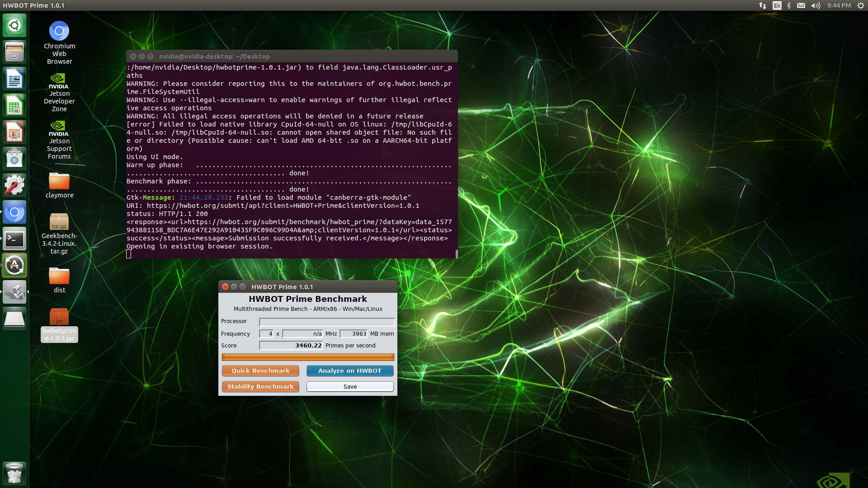868x488 pixels.
Task: Maximize the HWBOT Prime 1.0.1 window
Action: (x=242, y=286)
